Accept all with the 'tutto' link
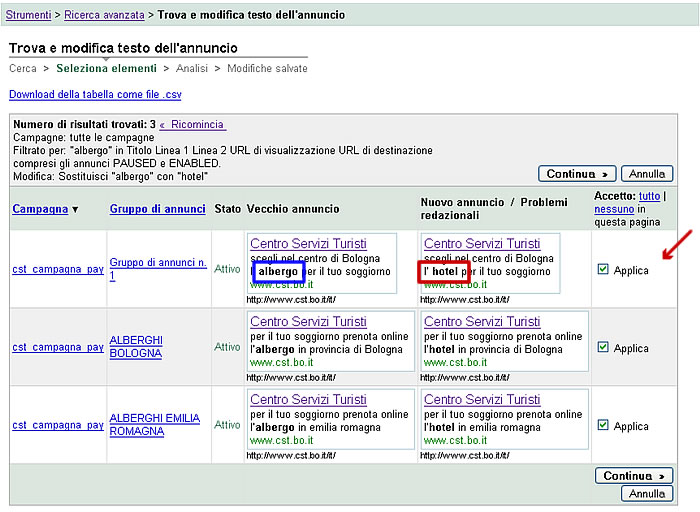The height and width of the screenshot is (512, 700). point(649,196)
